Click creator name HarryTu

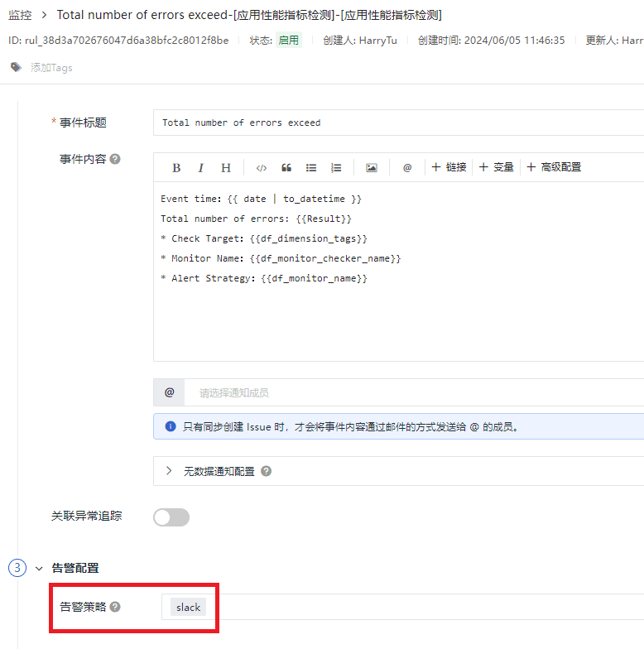(x=377, y=40)
